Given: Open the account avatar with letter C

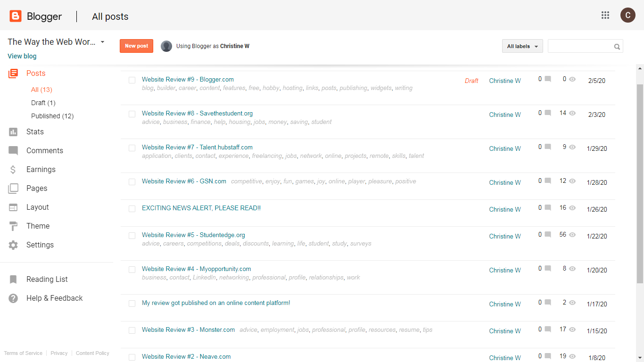Looking at the screenshot, I should click(627, 15).
